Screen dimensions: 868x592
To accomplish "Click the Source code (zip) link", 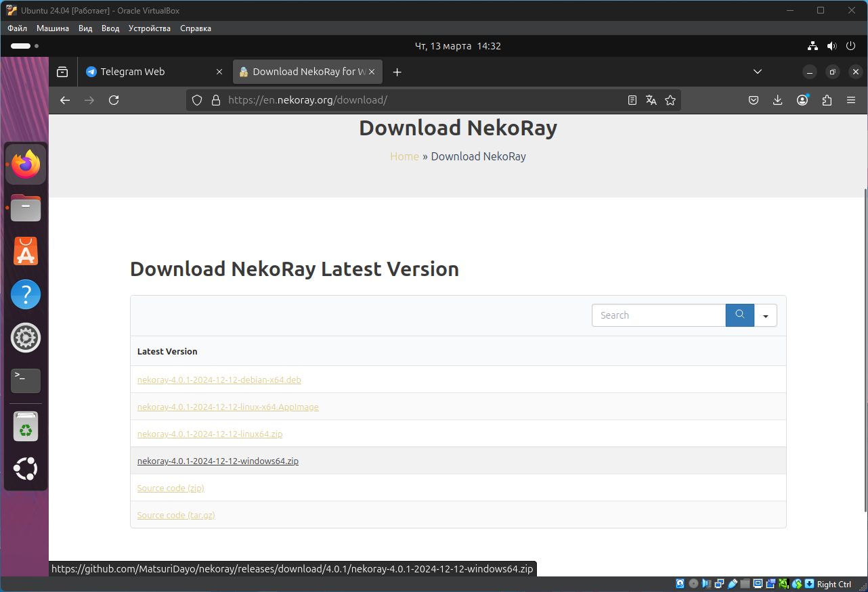I will tap(171, 488).
